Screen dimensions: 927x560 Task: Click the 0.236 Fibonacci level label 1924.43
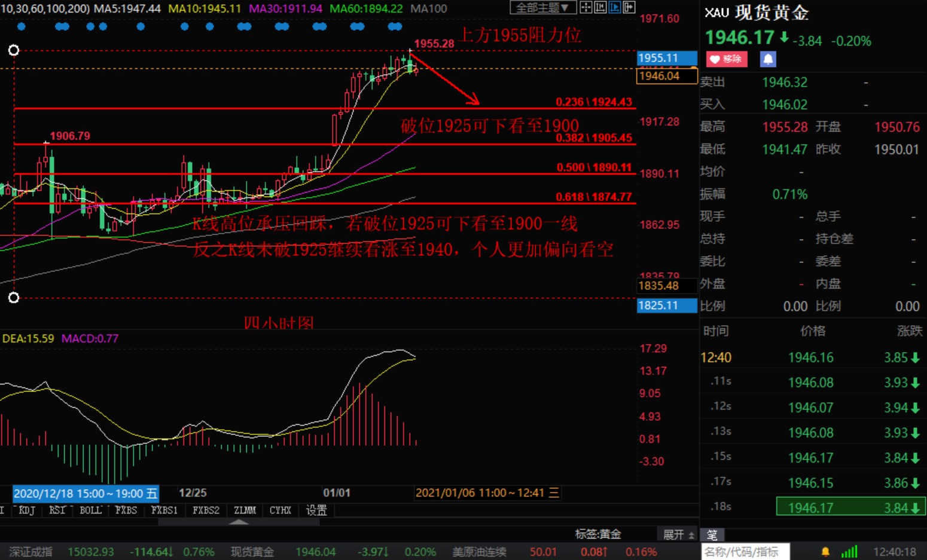[x=594, y=102]
